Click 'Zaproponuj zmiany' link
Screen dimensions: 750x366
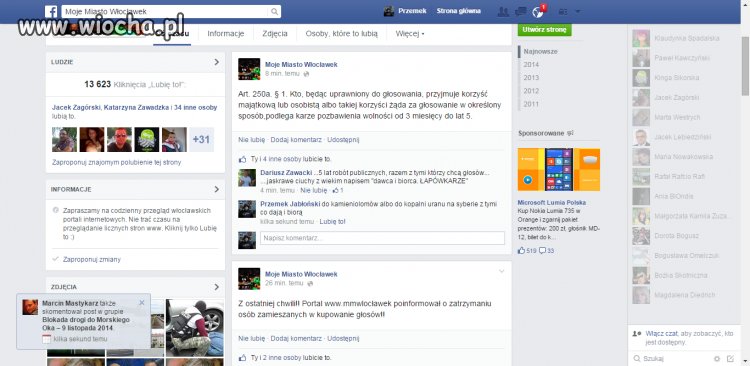point(92,259)
